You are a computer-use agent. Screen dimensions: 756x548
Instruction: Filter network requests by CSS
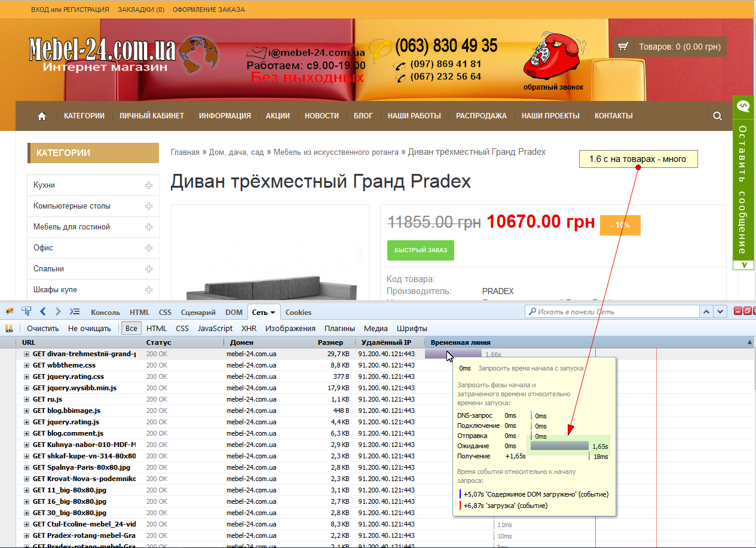click(182, 328)
